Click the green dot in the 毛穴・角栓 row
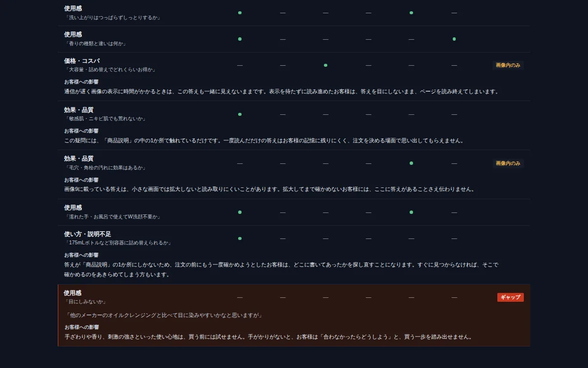588x368 pixels. 411,163
